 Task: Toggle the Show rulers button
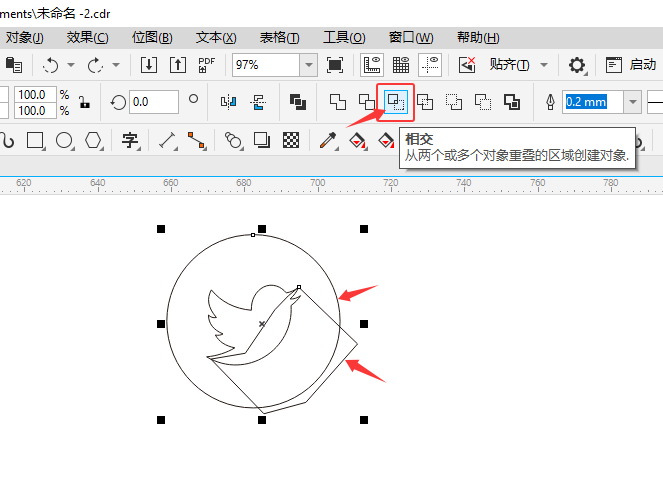[372, 65]
